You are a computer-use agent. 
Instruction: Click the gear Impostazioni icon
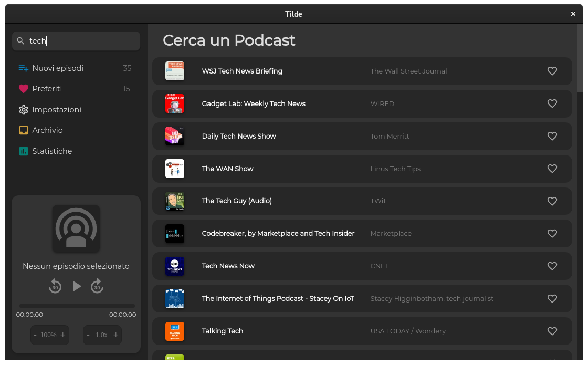[x=23, y=110]
